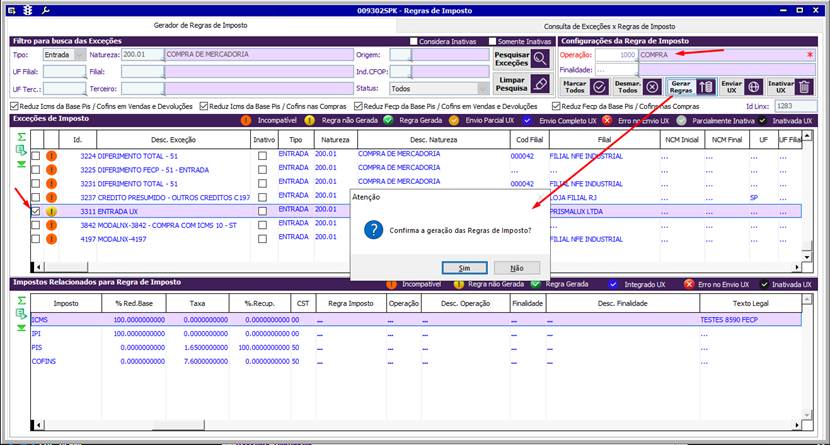Image resolution: width=830 pixels, height=445 pixels.
Task: Switch to Consulta de Exceções x Regras tab
Action: point(609,26)
